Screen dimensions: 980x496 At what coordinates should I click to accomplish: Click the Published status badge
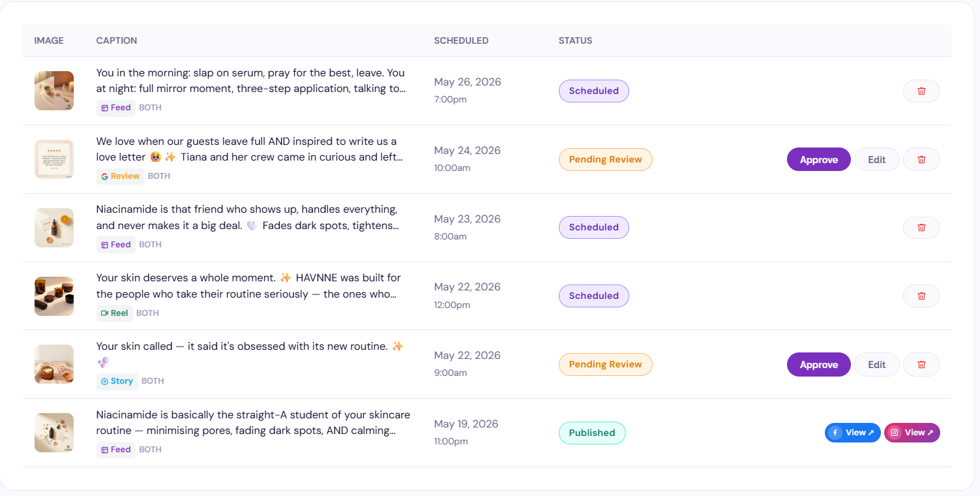point(592,433)
